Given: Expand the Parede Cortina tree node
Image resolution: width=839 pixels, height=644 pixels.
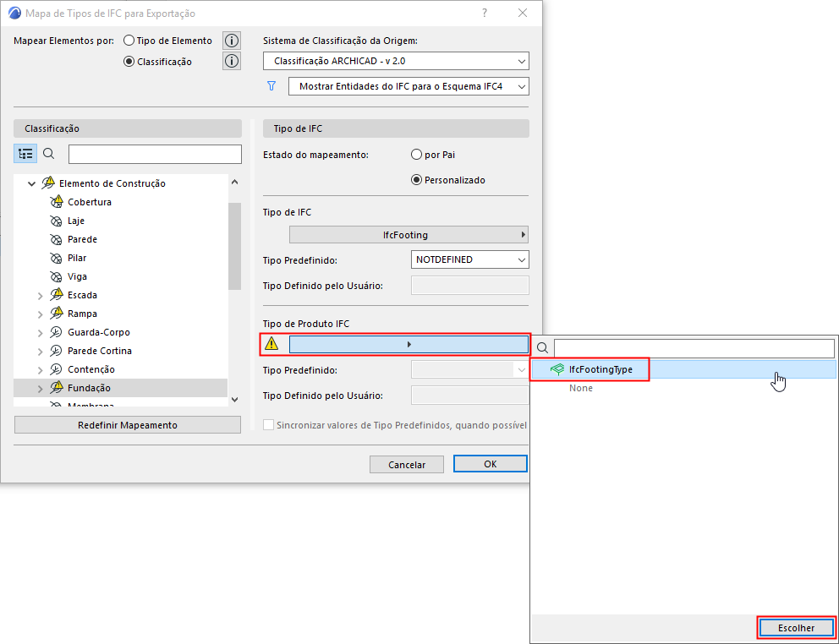Looking at the screenshot, I should pos(40,352).
